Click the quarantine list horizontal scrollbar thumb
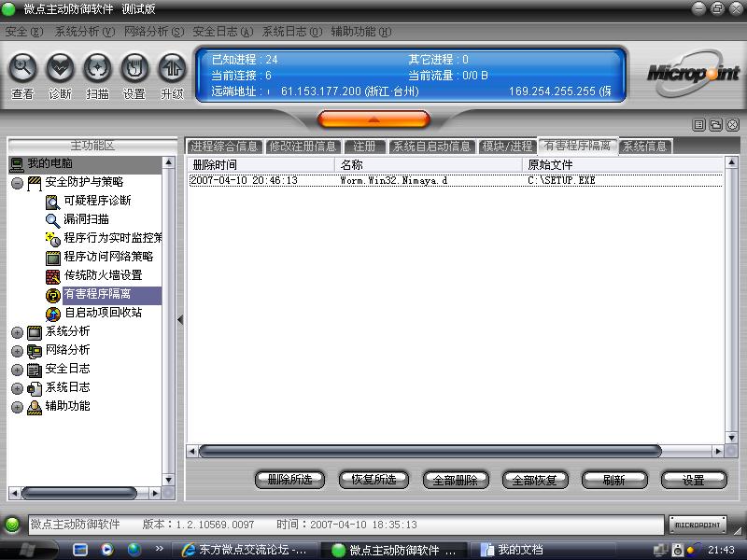Screen dimensions: 747x560 click(x=430, y=451)
